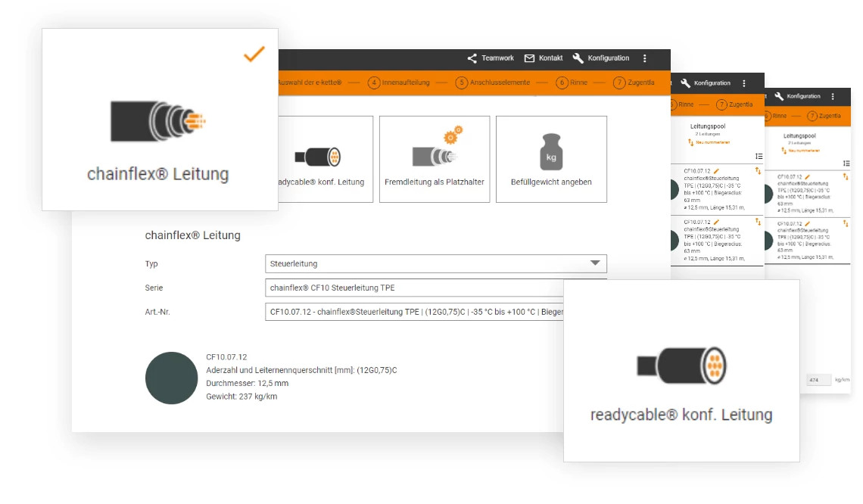
Task: Click the list sort icon in Leitungspool panel
Action: pyautogui.click(x=759, y=156)
